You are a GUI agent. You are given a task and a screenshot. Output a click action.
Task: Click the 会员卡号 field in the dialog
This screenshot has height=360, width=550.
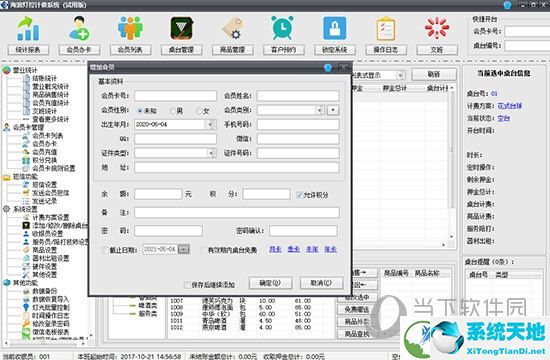tap(175, 96)
